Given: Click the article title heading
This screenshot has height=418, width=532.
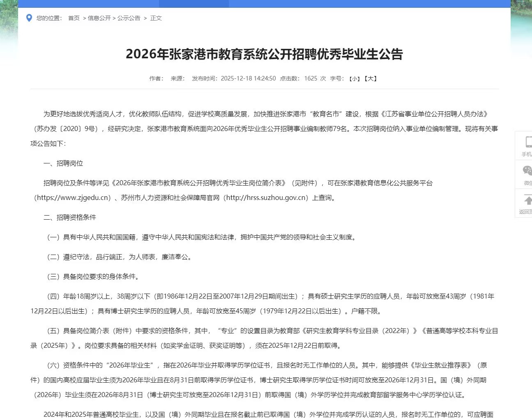Looking at the screenshot, I should pos(264,54).
